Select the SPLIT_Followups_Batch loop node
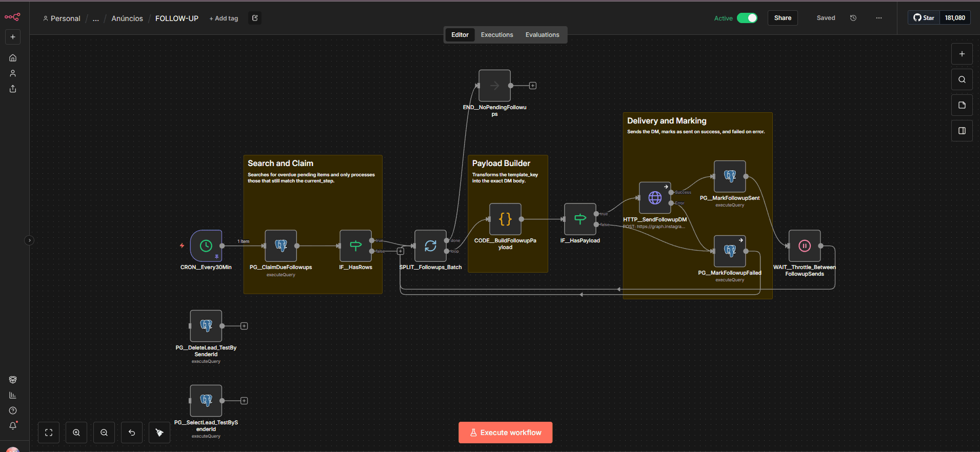 tap(430, 246)
